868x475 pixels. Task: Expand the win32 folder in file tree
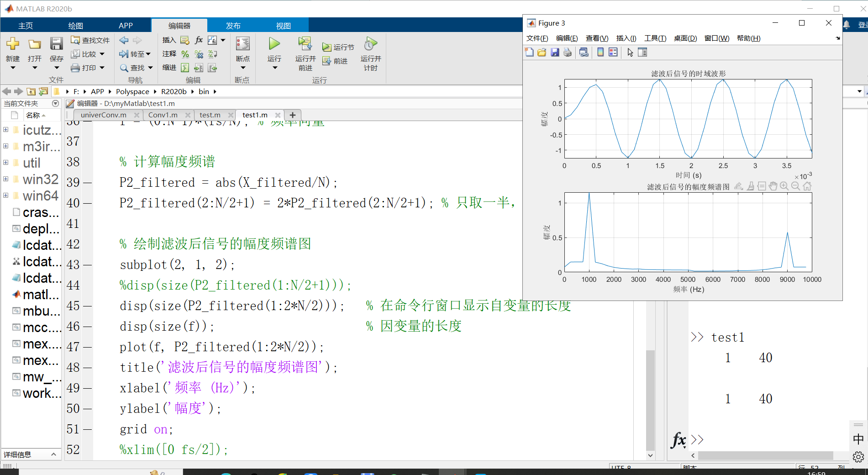[x=5, y=179]
